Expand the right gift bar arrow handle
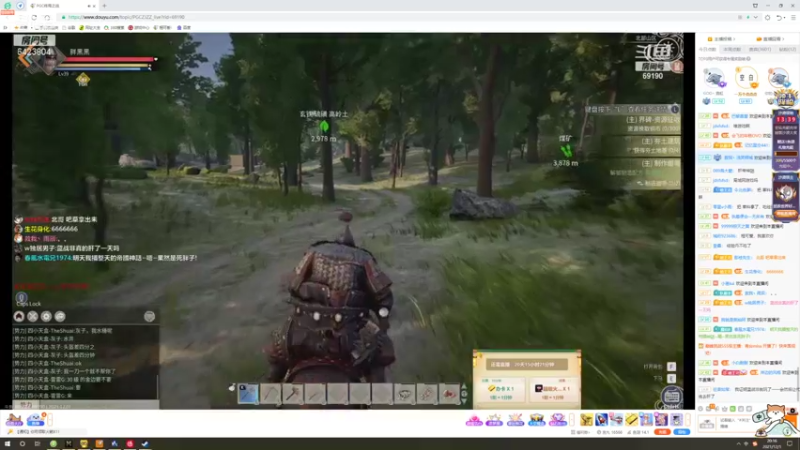The image size is (800, 450). coord(688,420)
